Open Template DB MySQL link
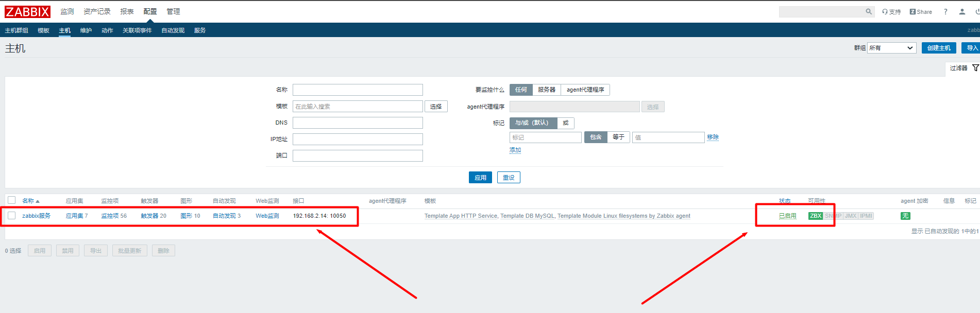The width and height of the screenshot is (980, 313). (x=527, y=216)
